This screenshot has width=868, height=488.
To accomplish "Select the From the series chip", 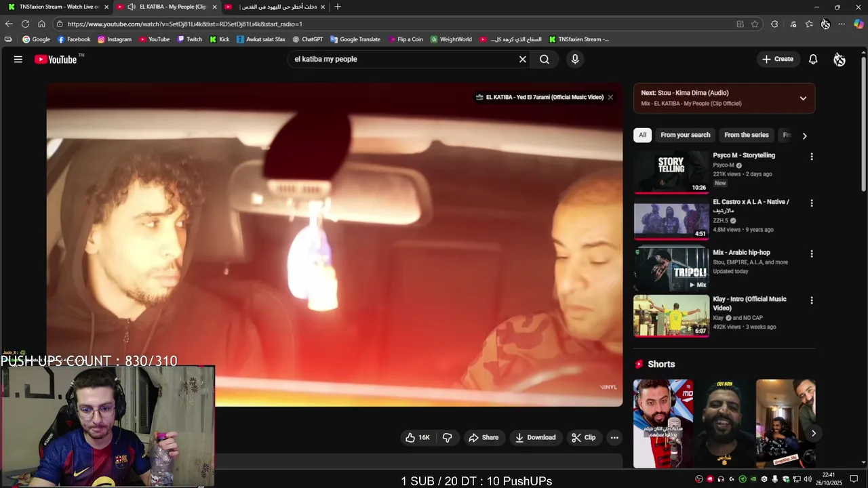I will pyautogui.click(x=747, y=135).
